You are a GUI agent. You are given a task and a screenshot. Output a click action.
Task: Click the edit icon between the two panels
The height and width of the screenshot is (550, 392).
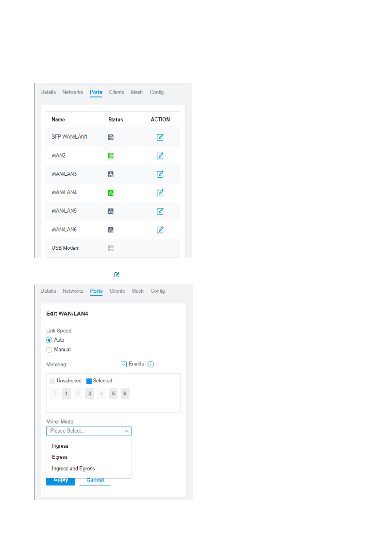pyautogui.click(x=117, y=274)
